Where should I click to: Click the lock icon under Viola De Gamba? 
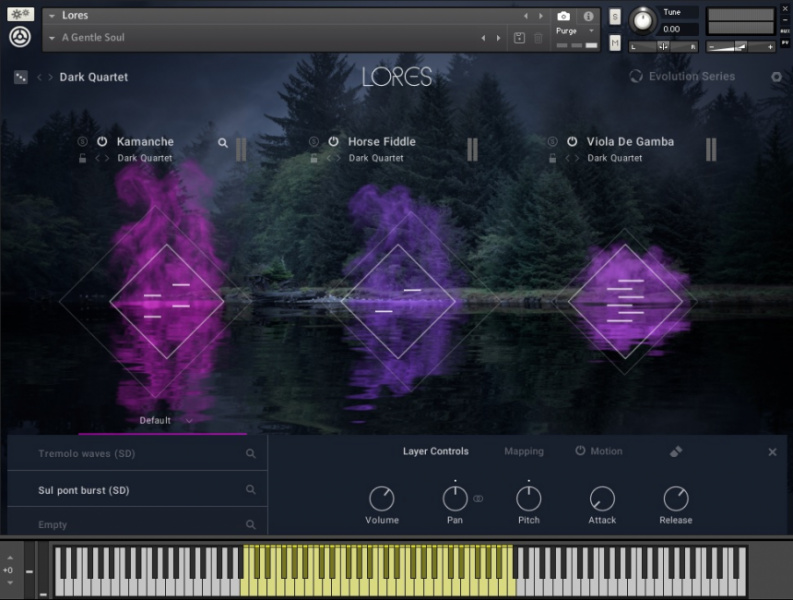(x=552, y=158)
